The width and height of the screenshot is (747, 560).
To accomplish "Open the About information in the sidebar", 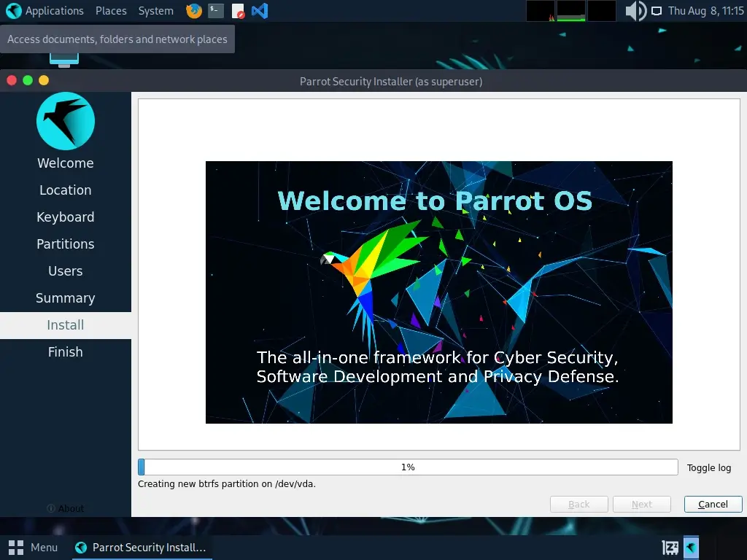I will point(65,508).
